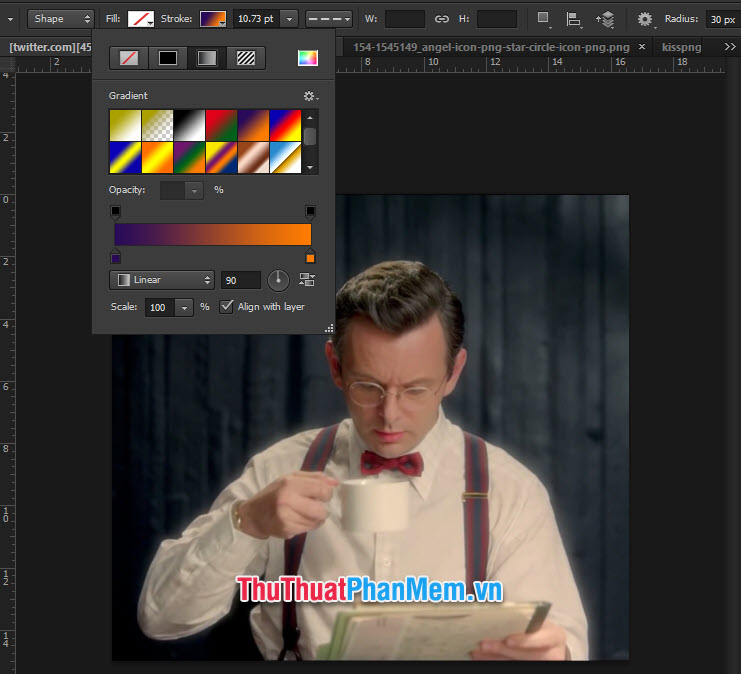
Task: Click the Opacity value field
Action: (x=173, y=190)
